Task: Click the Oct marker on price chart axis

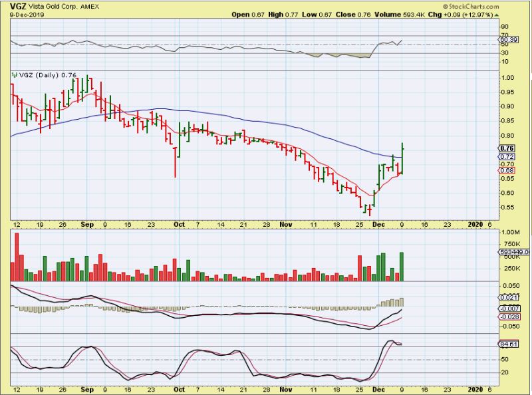Action: [x=179, y=225]
